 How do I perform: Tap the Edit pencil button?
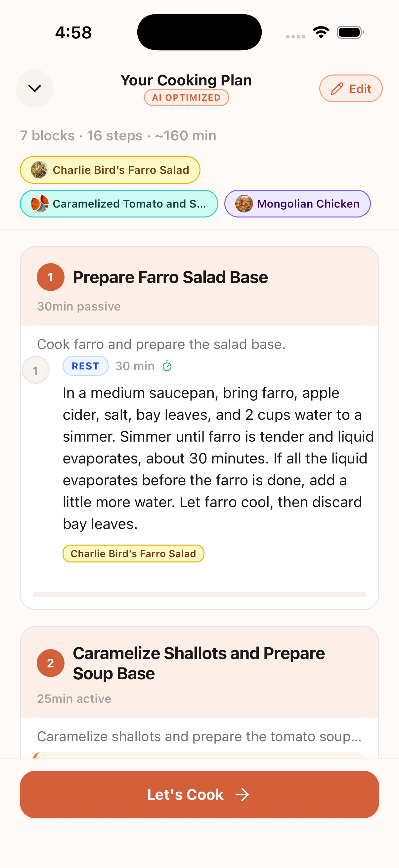[350, 89]
